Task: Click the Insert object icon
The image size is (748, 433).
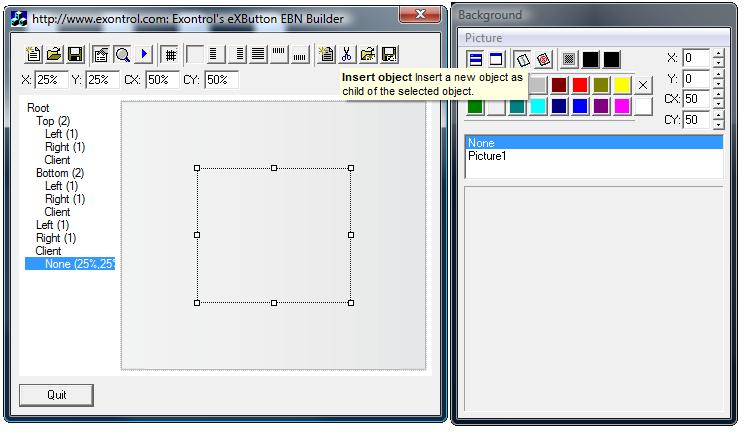Action: point(325,54)
